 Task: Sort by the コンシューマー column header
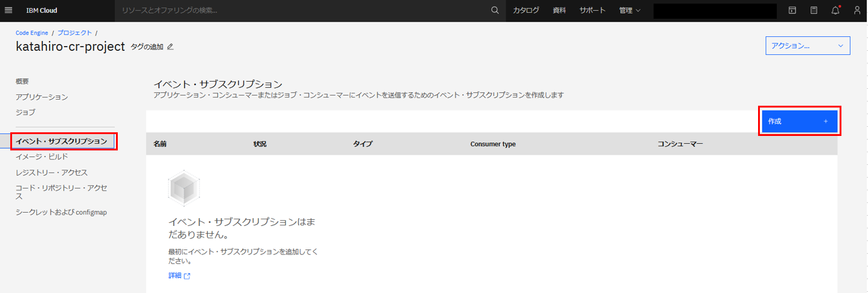tap(680, 144)
